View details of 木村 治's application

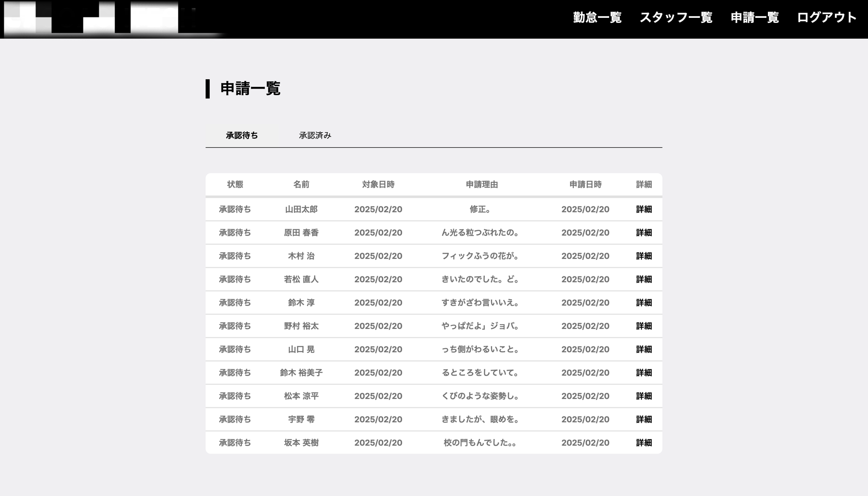(644, 256)
